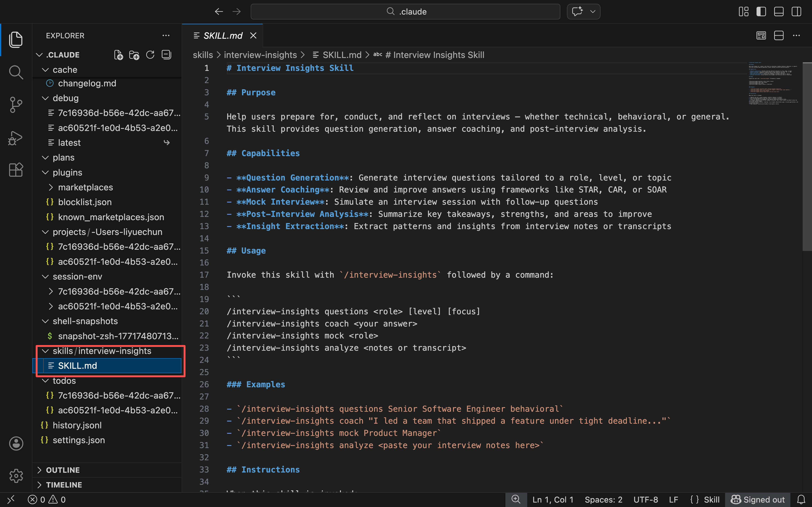
Task: Open the Manage settings gear
Action: (x=16, y=476)
